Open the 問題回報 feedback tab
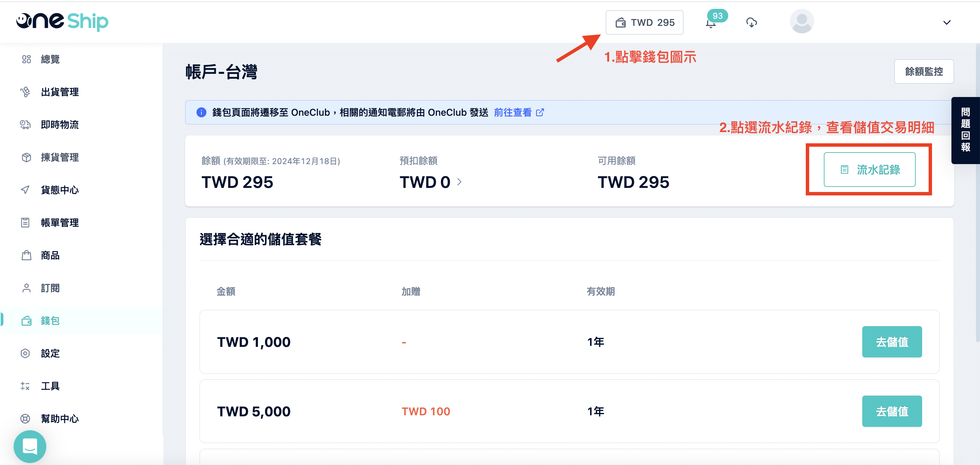This screenshot has width=980, height=465. coord(965,130)
